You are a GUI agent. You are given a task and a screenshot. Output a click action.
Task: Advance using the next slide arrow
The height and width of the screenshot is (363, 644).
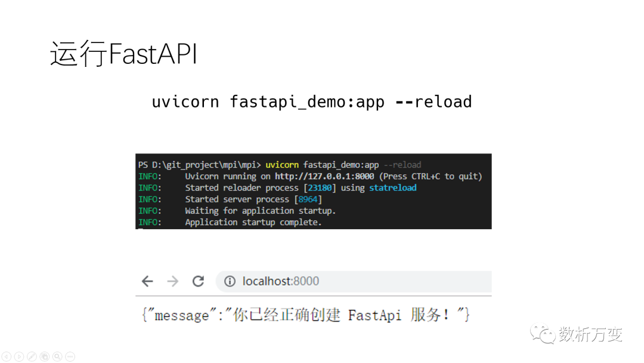pyautogui.click(x=20, y=356)
